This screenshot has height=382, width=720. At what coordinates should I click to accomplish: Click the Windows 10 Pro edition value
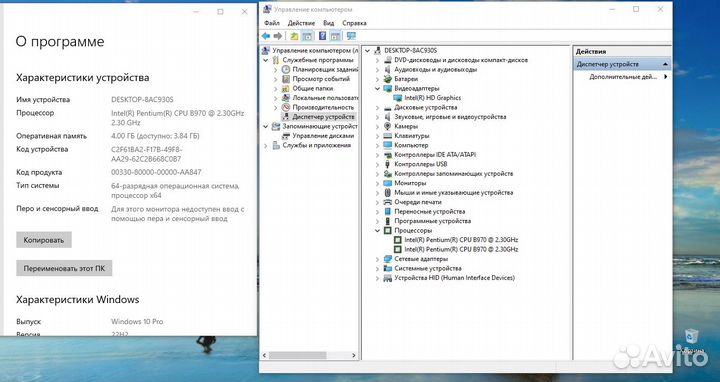click(x=137, y=321)
